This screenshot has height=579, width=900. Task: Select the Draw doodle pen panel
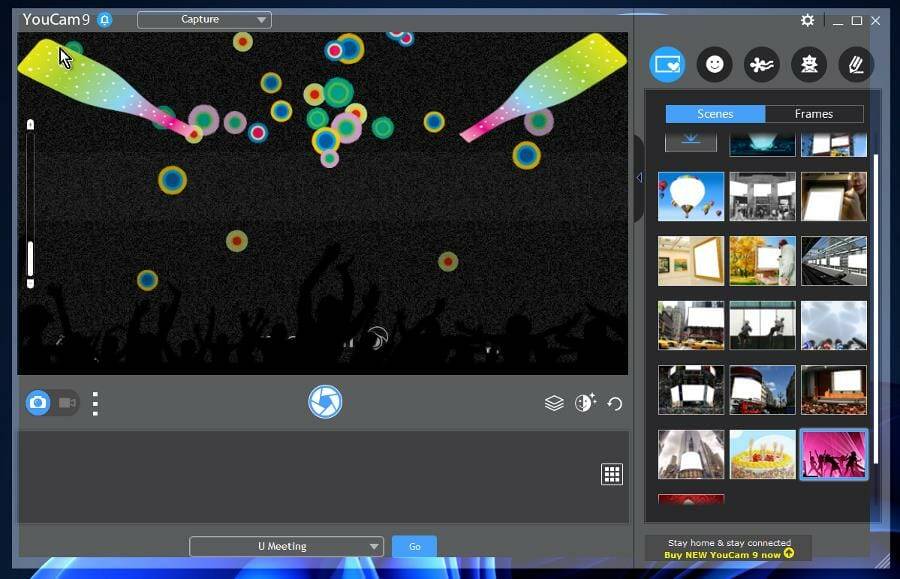[855, 64]
